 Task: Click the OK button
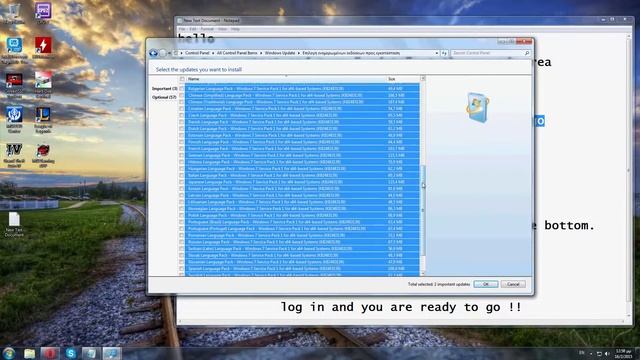pos(486,284)
